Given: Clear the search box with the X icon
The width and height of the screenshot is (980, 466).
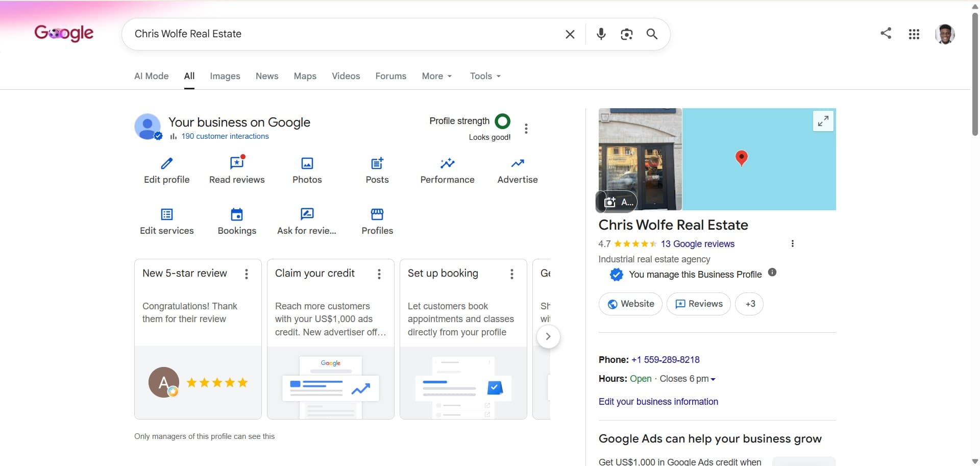Looking at the screenshot, I should 570,34.
